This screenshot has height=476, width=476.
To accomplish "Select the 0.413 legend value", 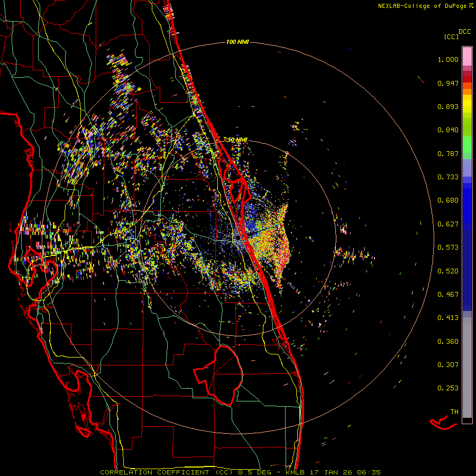I will (448, 318).
